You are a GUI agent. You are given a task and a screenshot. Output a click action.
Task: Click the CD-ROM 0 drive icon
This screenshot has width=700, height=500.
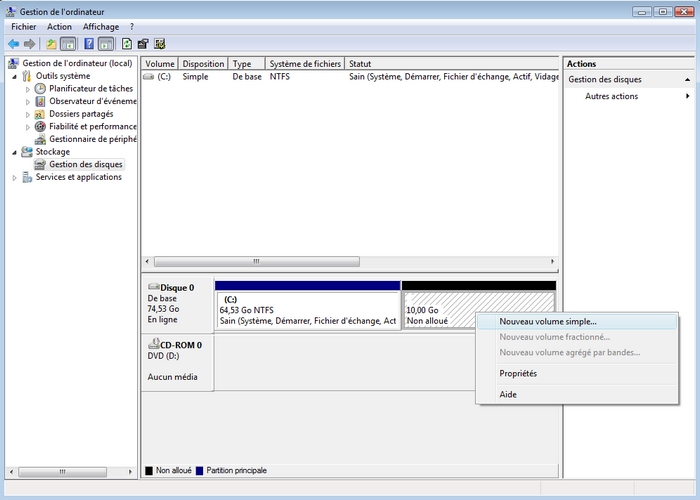[x=153, y=345]
